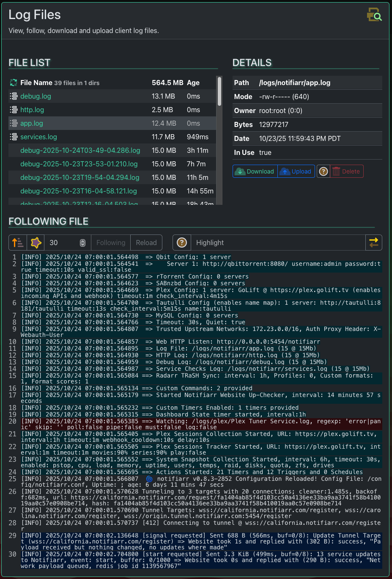Download the app.log file

pos(255,171)
